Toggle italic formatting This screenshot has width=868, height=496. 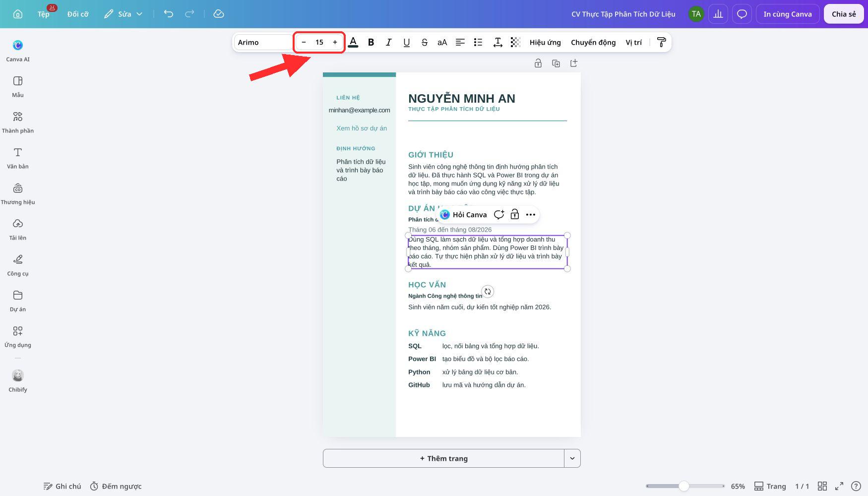389,42
